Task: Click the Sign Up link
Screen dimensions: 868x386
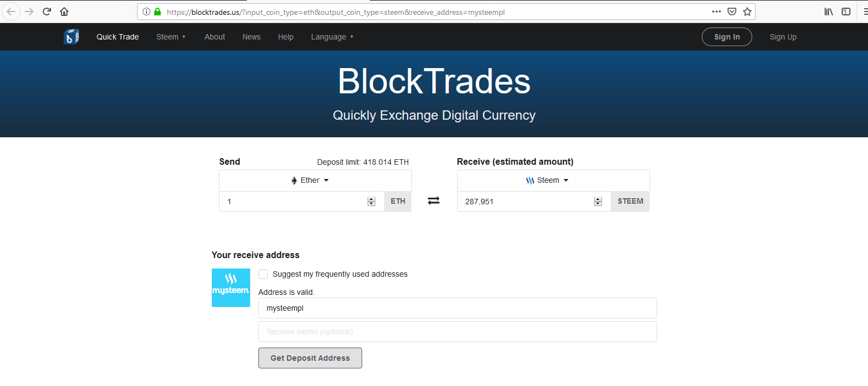Action: click(x=783, y=37)
